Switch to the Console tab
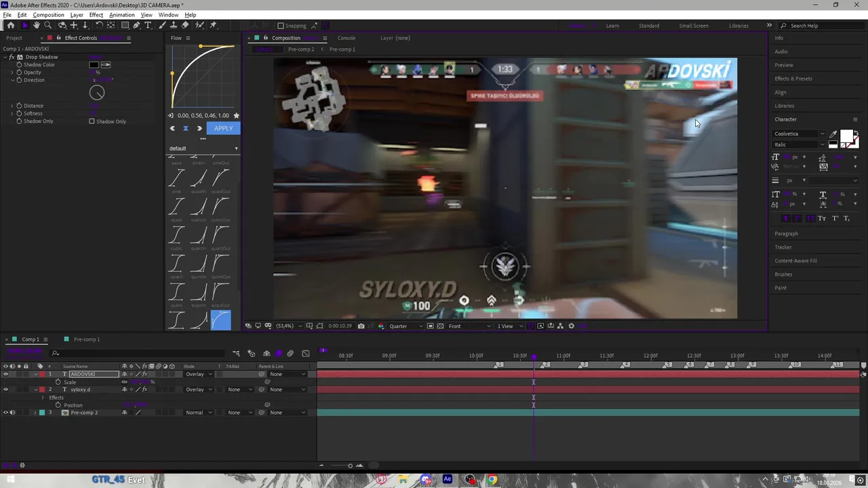The width and height of the screenshot is (868, 488). coord(347,38)
